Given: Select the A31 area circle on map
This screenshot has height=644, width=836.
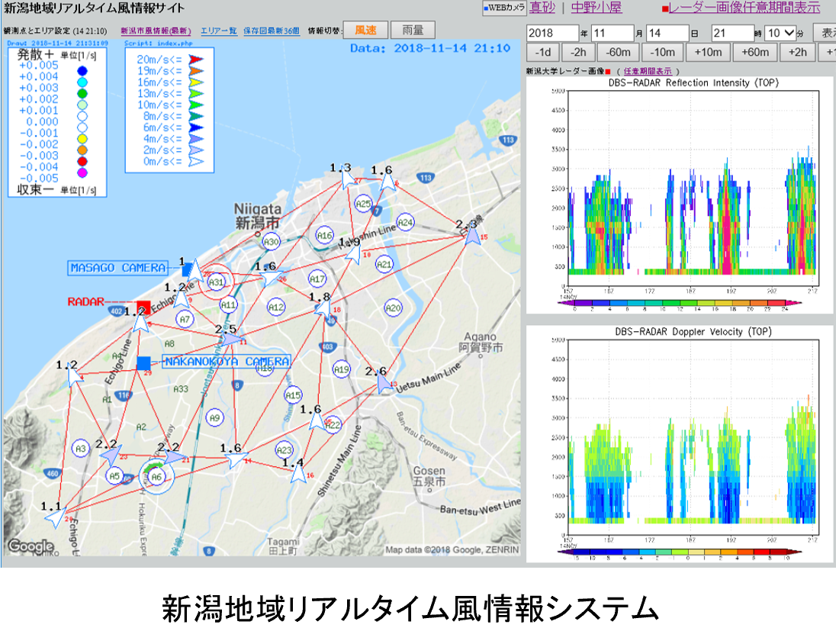Looking at the screenshot, I should (217, 282).
